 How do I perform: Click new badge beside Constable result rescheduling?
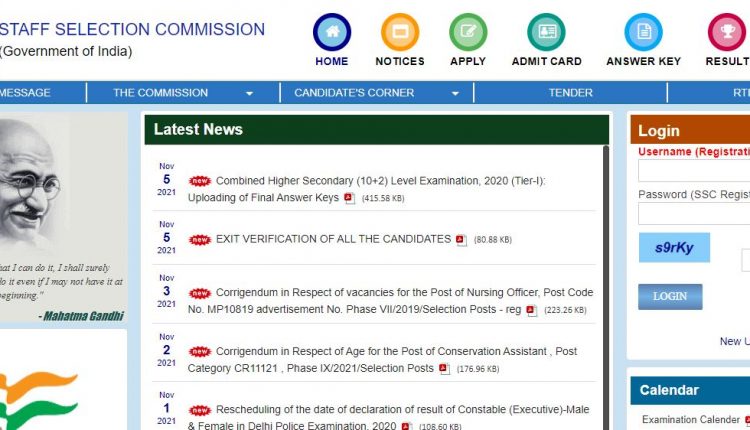[x=200, y=410]
